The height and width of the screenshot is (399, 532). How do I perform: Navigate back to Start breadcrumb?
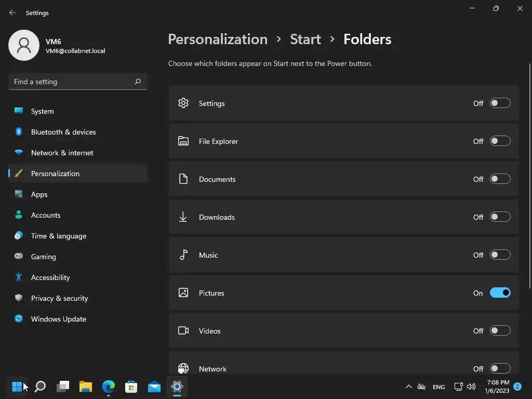click(305, 39)
